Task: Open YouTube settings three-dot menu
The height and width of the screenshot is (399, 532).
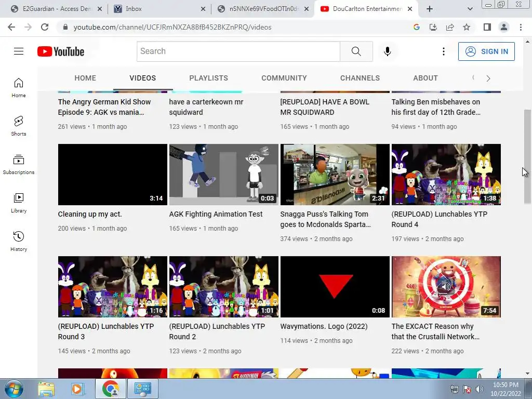Action: click(444, 51)
